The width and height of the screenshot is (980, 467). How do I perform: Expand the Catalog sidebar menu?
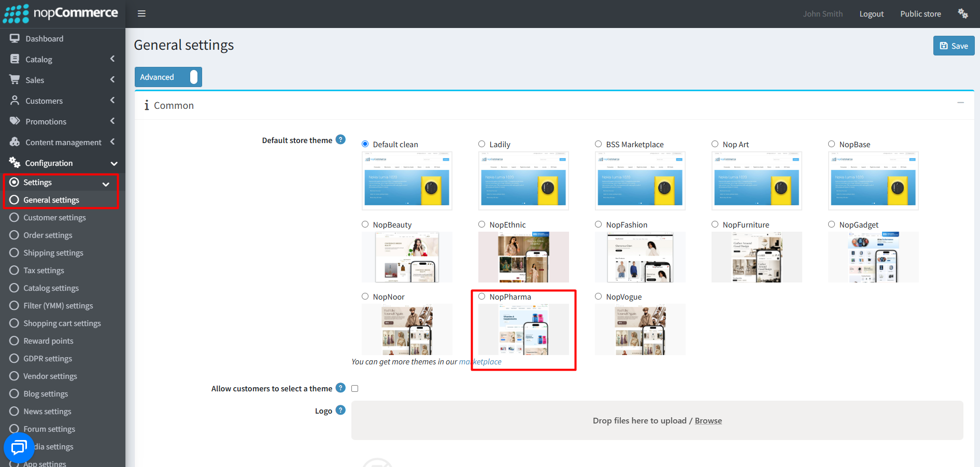(x=63, y=59)
